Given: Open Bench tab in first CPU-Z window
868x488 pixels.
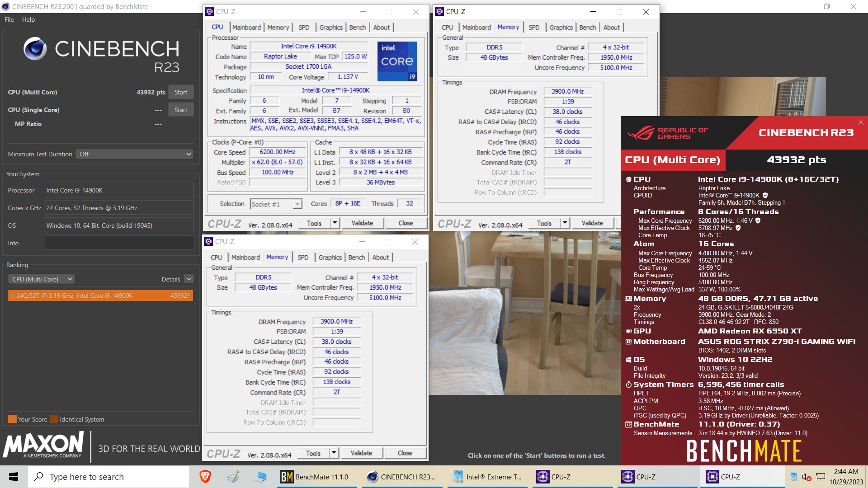Looking at the screenshot, I should point(357,27).
